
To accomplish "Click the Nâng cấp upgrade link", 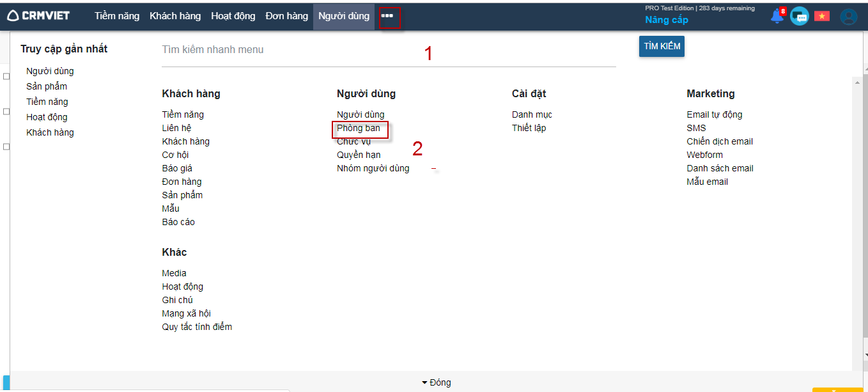I will pos(667,20).
